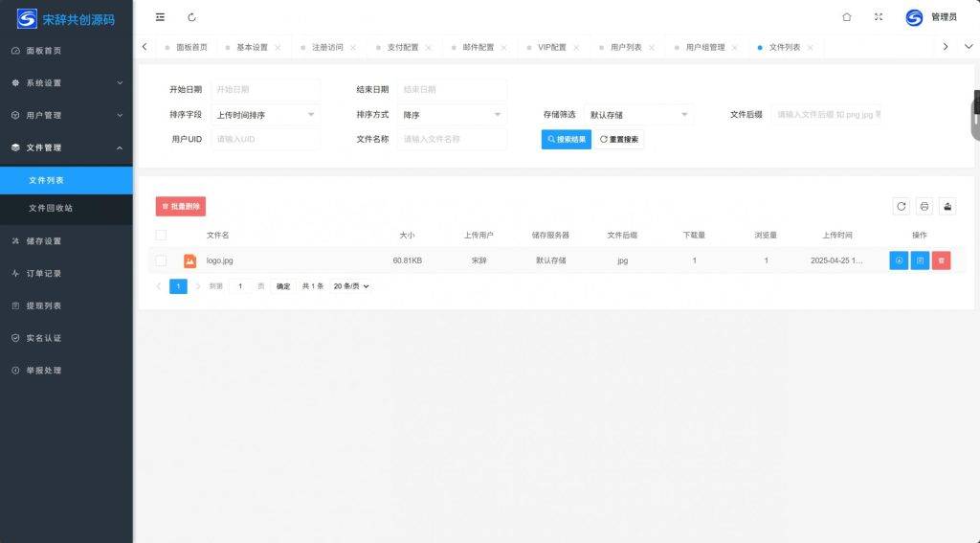Tick the checkbox for logo.jpg
This screenshot has width=980, height=543.
click(161, 260)
